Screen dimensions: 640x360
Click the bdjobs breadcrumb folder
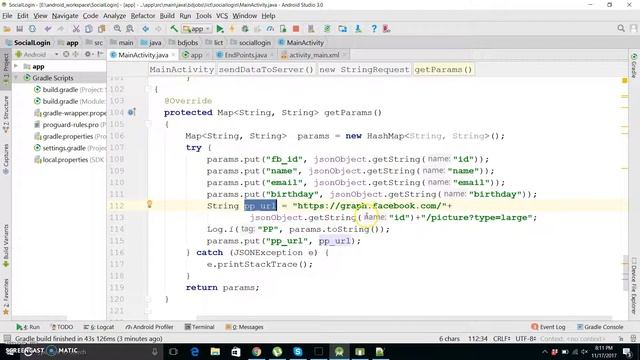click(183, 42)
